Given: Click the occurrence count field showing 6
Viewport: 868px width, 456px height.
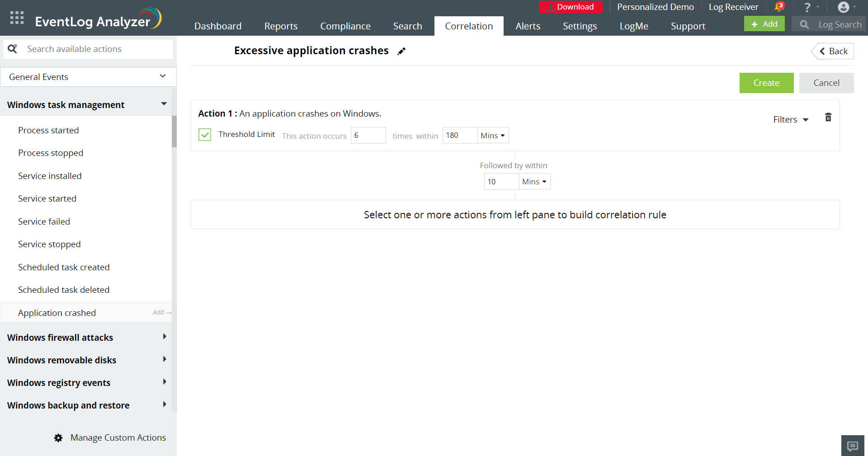Looking at the screenshot, I should click(x=368, y=136).
